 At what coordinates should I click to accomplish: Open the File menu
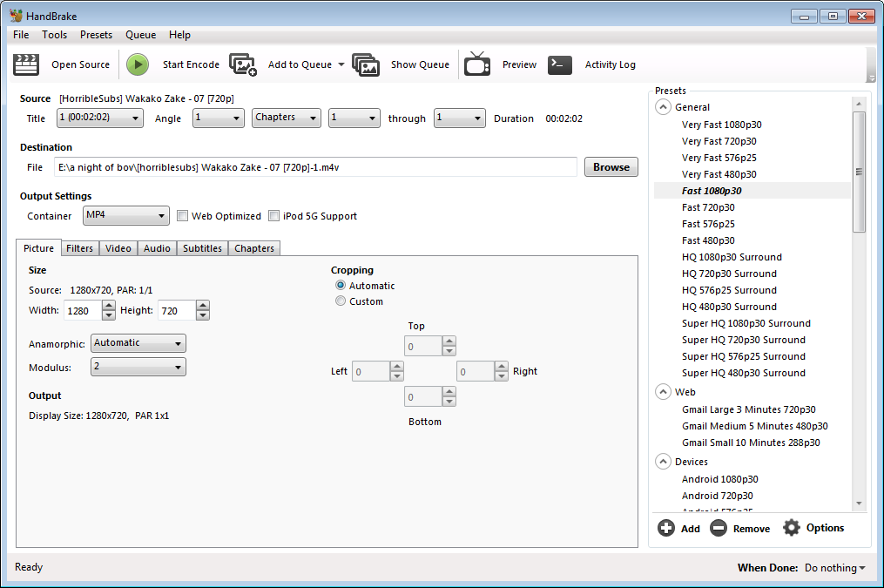pos(21,35)
